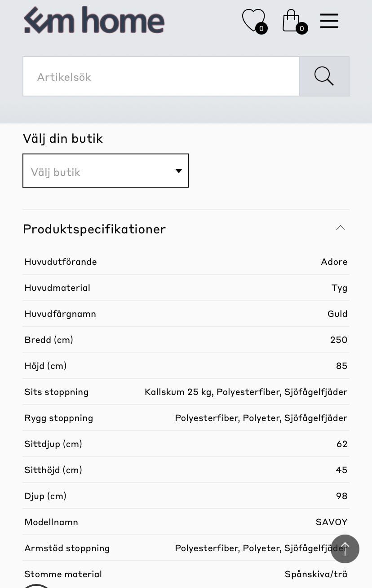Click the Produktspecifikationer heading

pos(94,229)
